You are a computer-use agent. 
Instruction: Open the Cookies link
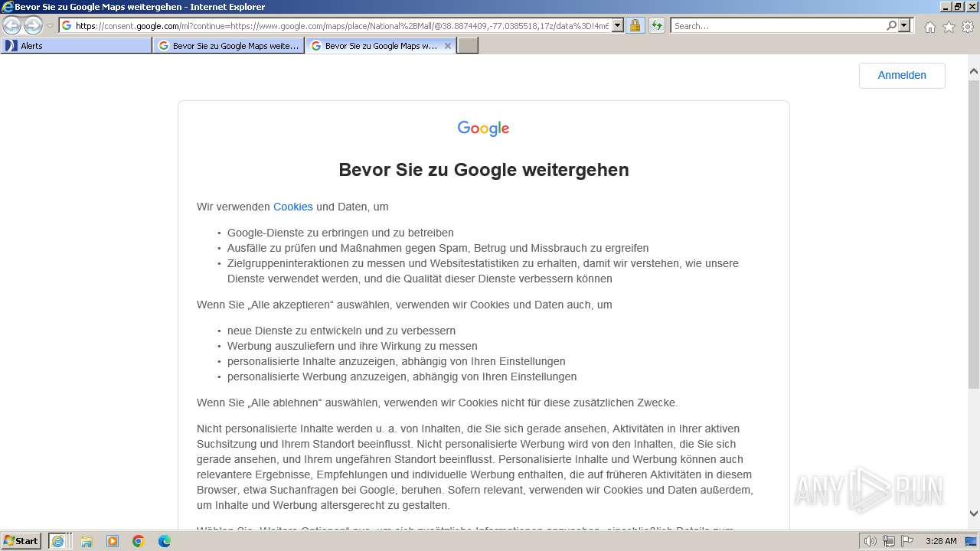coord(293,207)
